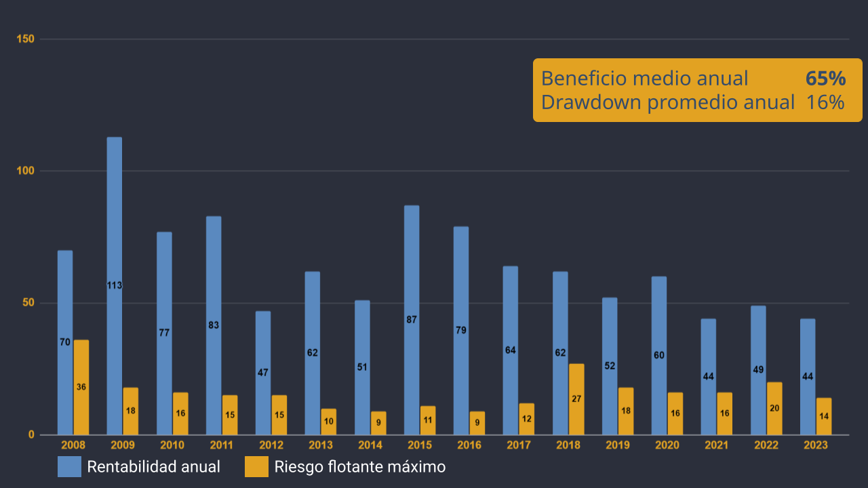
Task: Click the 2008 orange bar labeled 36
Action: pyautogui.click(x=81, y=387)
